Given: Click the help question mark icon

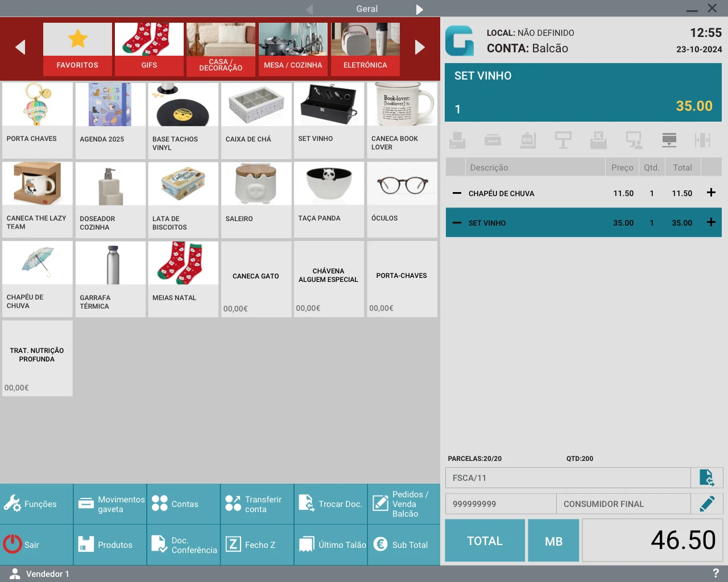Looking at the screenshot, I should pos(715,573).
